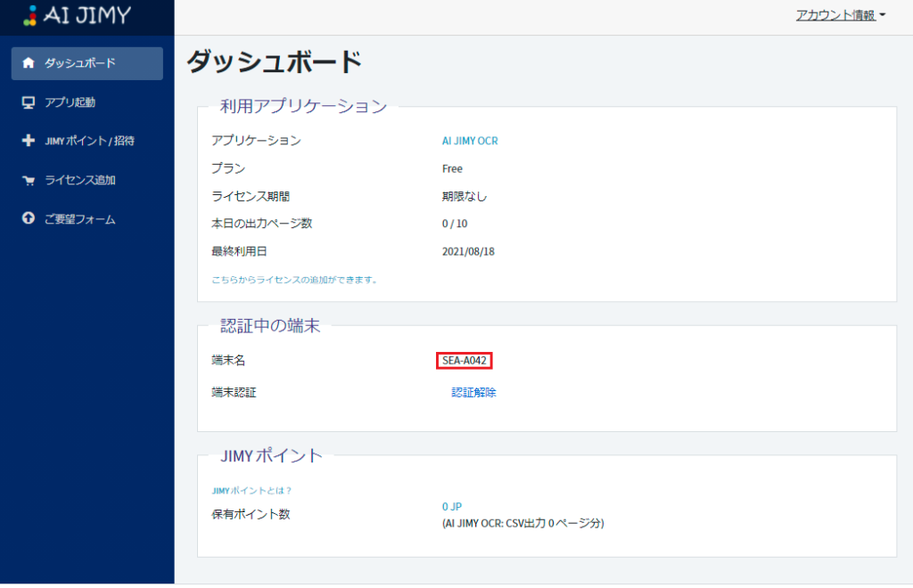The image size is (913, 588).
Task: Select the device name SEA-A042
Action: [x=464, y=361]
